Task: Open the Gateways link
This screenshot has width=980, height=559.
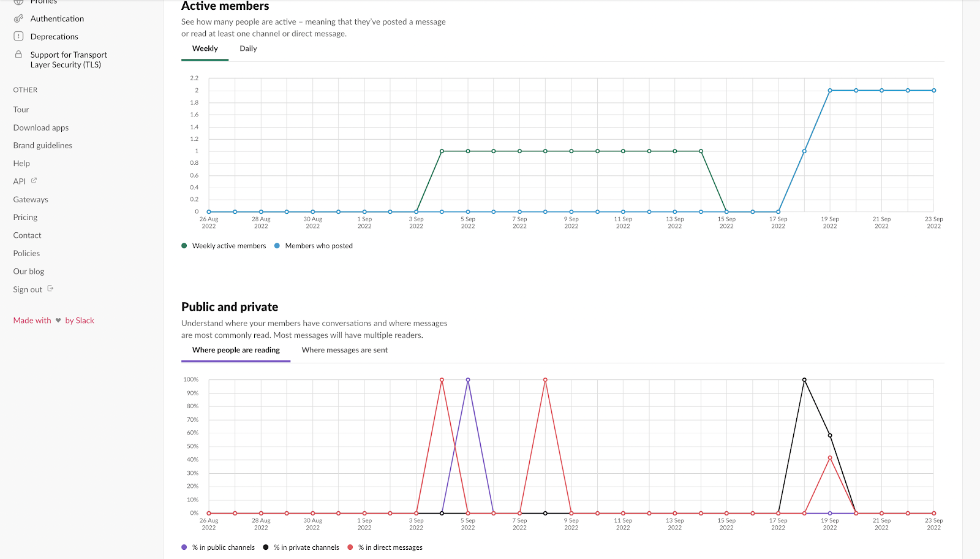Action: pos(31,200)
